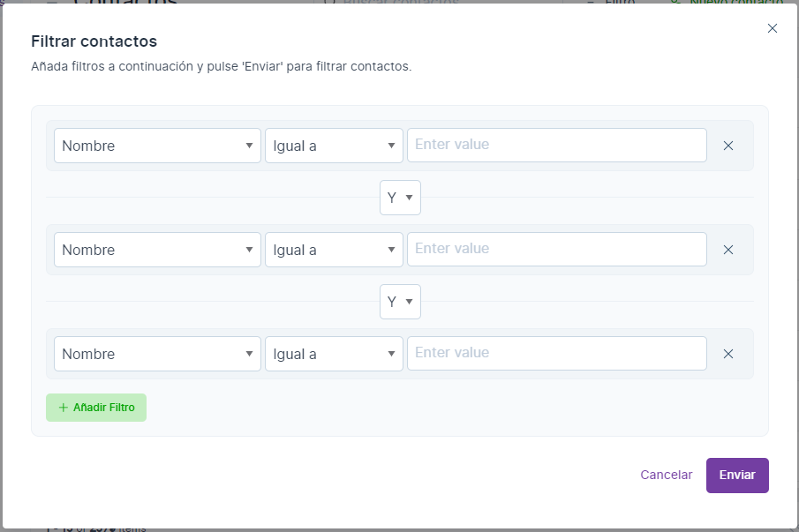Change the second 'Y' logical connector
The height and width of the screenshot is (532, 799).
(x=400, y=302)
